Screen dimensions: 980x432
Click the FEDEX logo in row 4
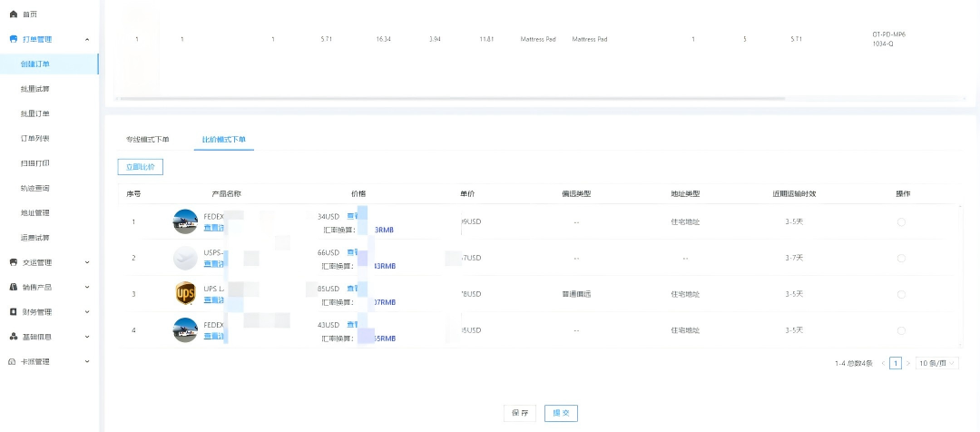pos(185,329)
